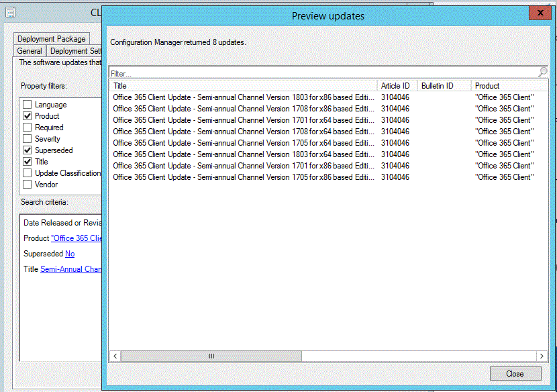Enable the Vendor property filter

click(27, 185)
